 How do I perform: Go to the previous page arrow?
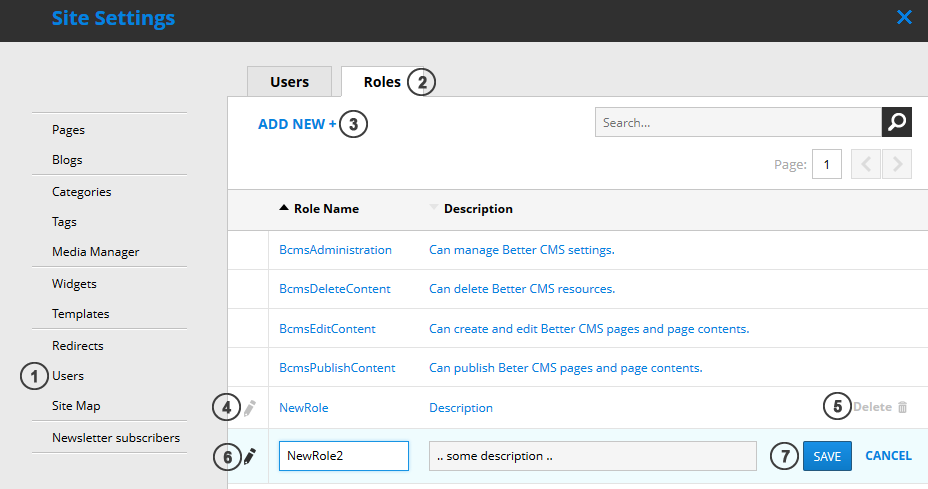pos(866,164)
